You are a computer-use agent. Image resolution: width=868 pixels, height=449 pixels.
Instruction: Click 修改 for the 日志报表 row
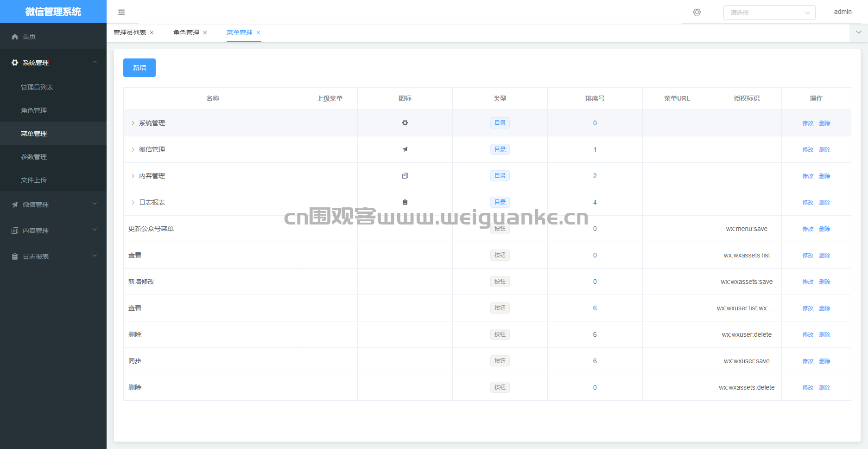point(808,203)
